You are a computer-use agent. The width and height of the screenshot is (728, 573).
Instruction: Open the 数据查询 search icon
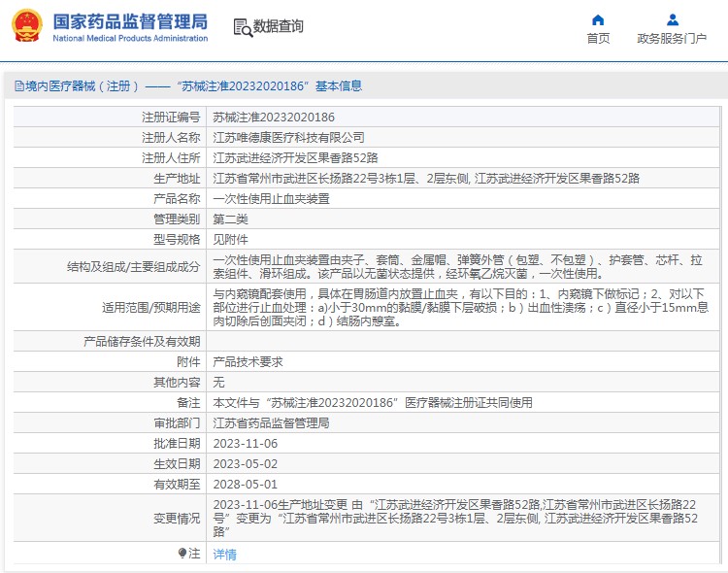point(243,27)
